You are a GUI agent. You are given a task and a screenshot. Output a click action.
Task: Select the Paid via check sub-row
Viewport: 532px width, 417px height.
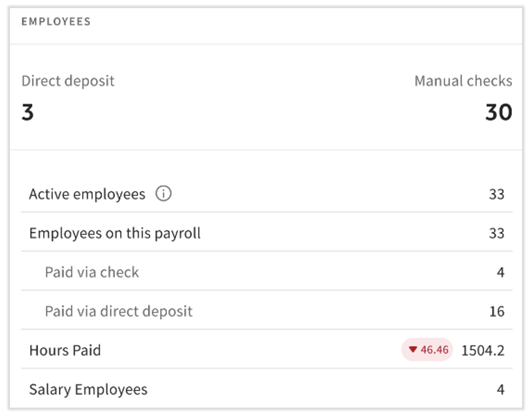(x=92, y=272)
